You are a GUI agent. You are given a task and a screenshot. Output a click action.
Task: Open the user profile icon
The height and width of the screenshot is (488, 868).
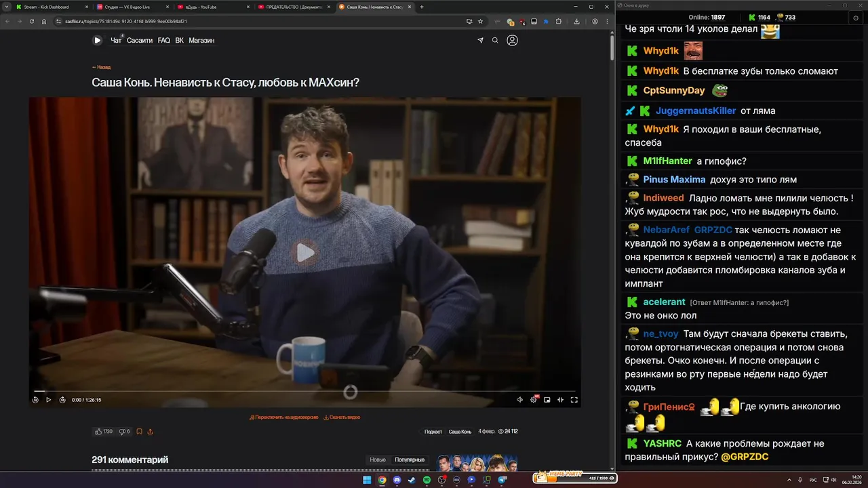point(512,41)
